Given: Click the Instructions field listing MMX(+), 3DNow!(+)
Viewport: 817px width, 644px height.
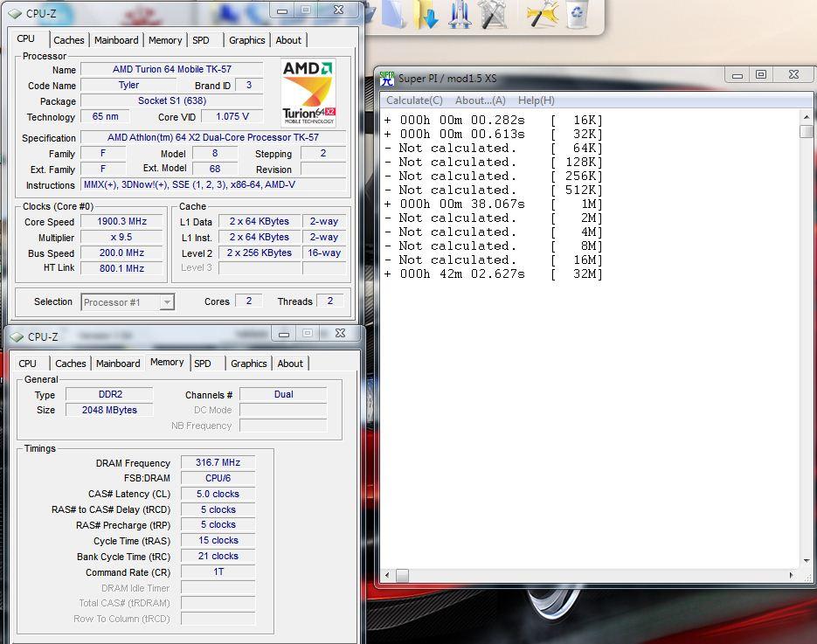Looking at the screenshot, I should coord(213,184).
